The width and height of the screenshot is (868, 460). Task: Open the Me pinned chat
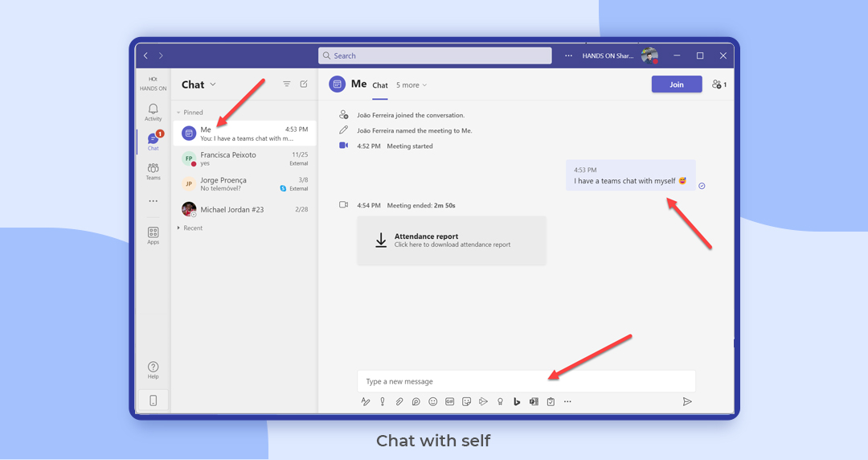pyautogui.click(x=244, y=133)
